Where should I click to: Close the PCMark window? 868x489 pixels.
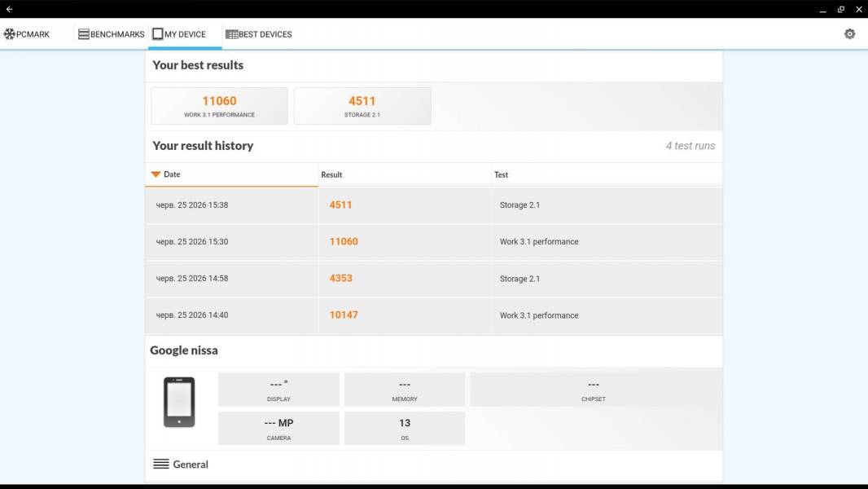[858, 10]
